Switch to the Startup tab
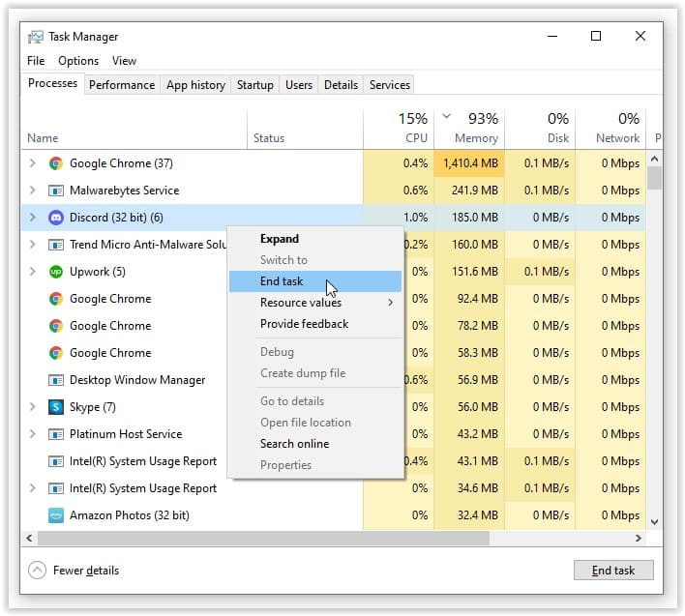 pos(255,85)
